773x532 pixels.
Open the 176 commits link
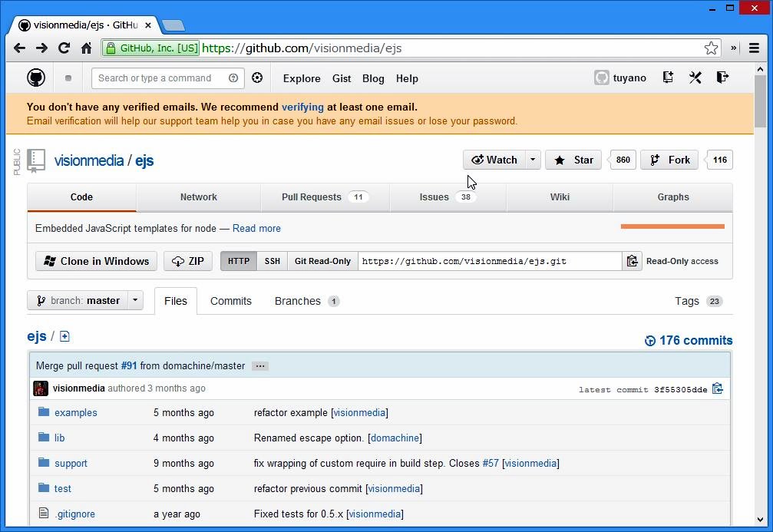point(689,340)
